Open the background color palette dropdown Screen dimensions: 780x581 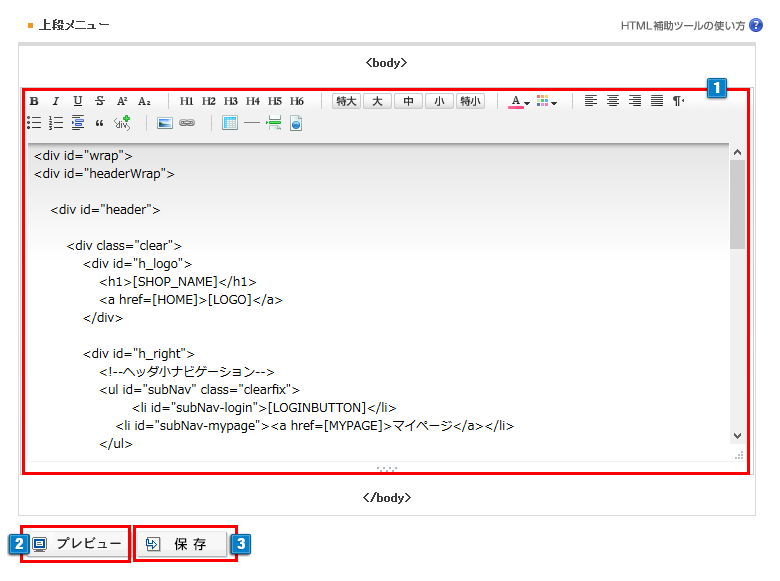546,101
